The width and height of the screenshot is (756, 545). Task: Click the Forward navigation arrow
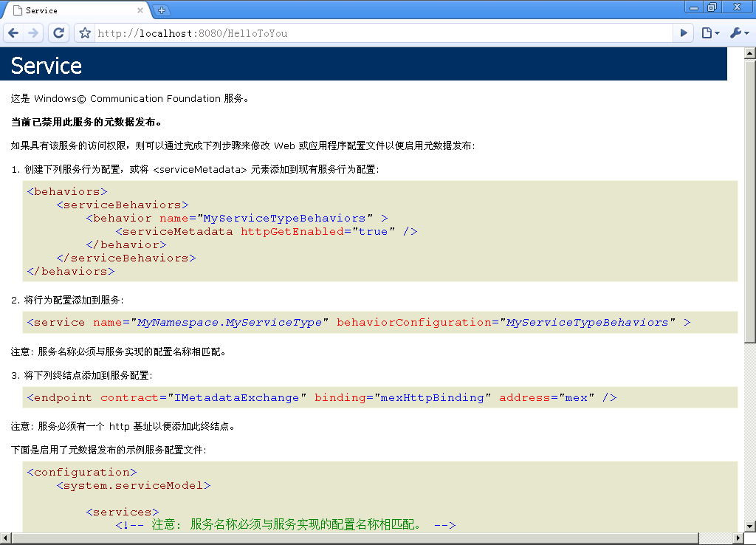click(x=33, y=33)
